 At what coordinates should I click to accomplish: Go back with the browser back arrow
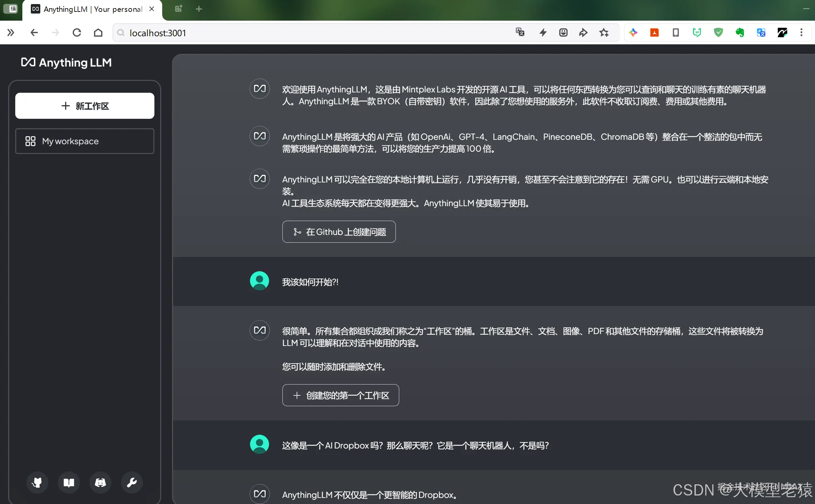(34, 32)
